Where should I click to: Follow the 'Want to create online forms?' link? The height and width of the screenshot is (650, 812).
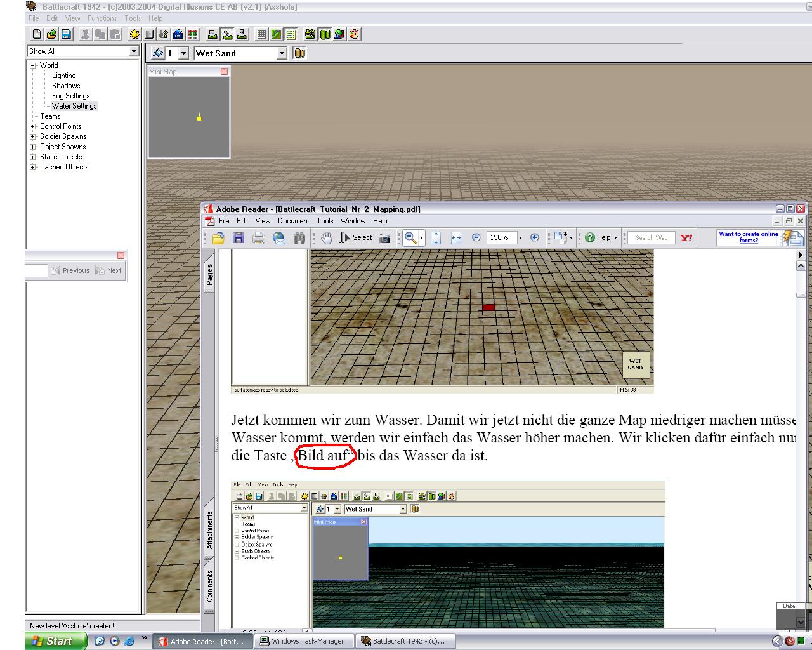[x=749, y=237]
